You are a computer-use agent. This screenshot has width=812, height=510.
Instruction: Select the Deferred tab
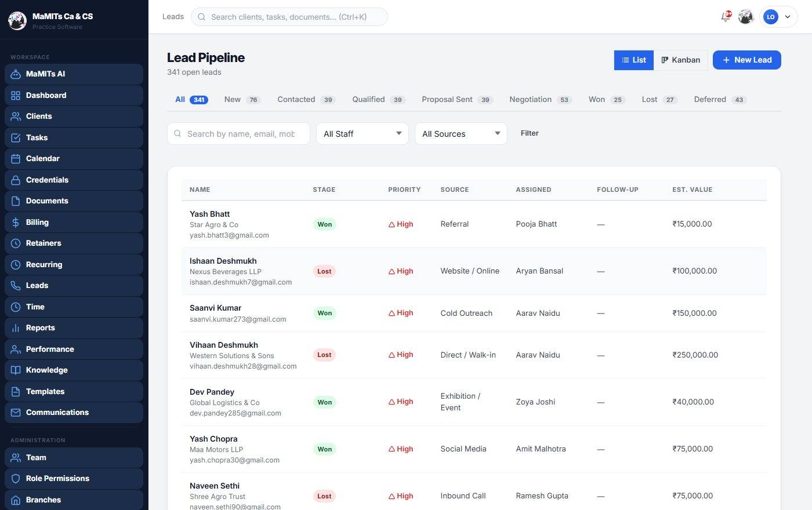click(720, 100)
